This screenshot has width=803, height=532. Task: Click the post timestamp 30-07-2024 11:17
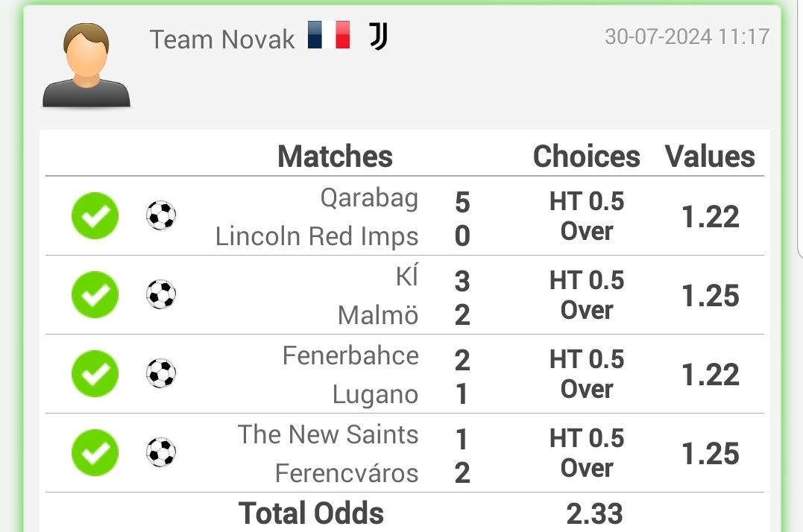687,37
